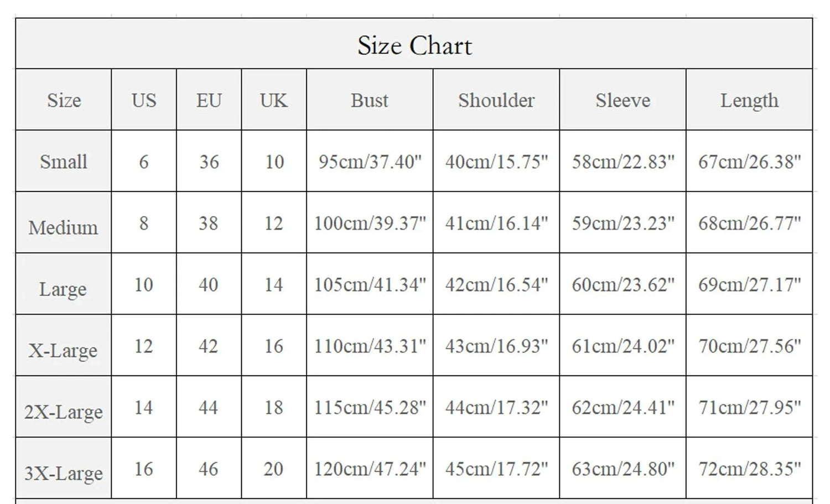Select the Bust column header
This screenshot has width=830, height=504.
pyautogui.click(x=370, y=100)
